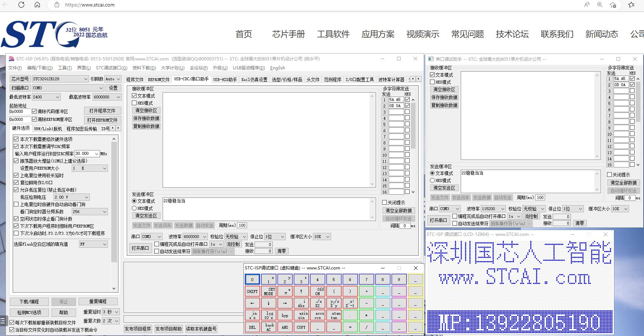Image resolution: width=644 pixels, height=336 pixels.
Task: Click 打开串口 button in STC-ISP window
Action: [x=140, y=248]
